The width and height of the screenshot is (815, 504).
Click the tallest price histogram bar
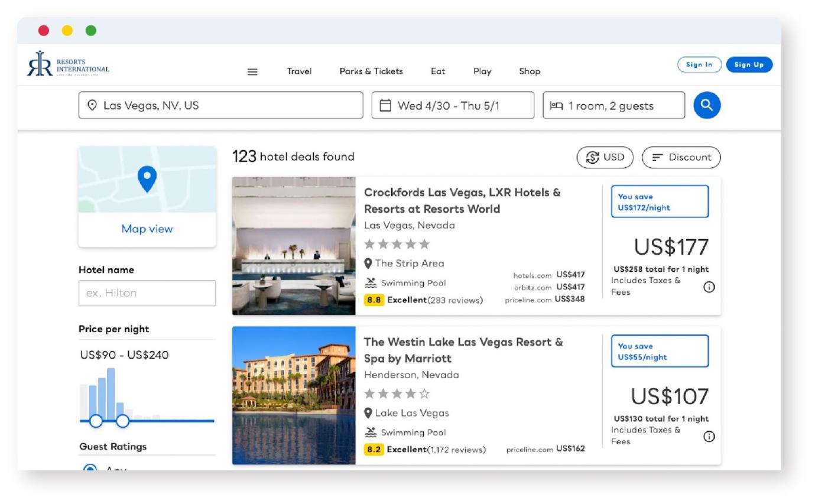coord(111,394)
